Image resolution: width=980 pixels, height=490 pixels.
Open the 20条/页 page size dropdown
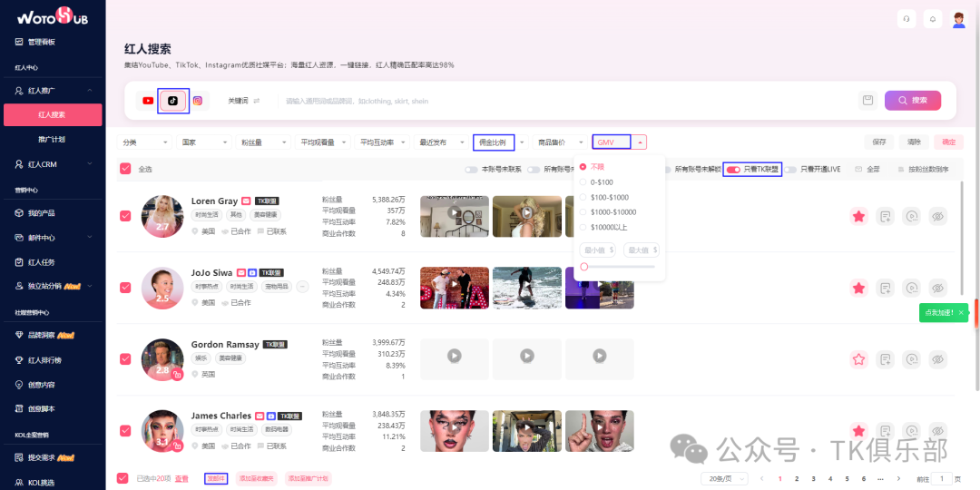click(x=726, y=479)
